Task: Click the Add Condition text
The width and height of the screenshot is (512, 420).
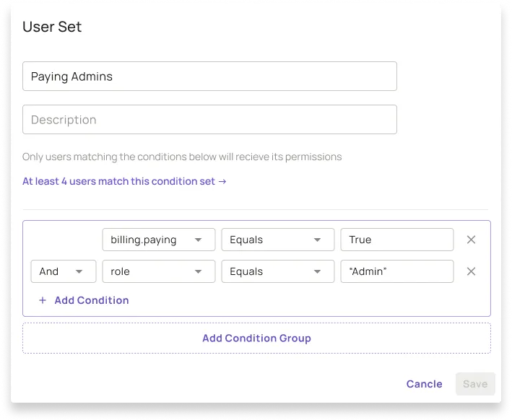Action: pos(92,300)
